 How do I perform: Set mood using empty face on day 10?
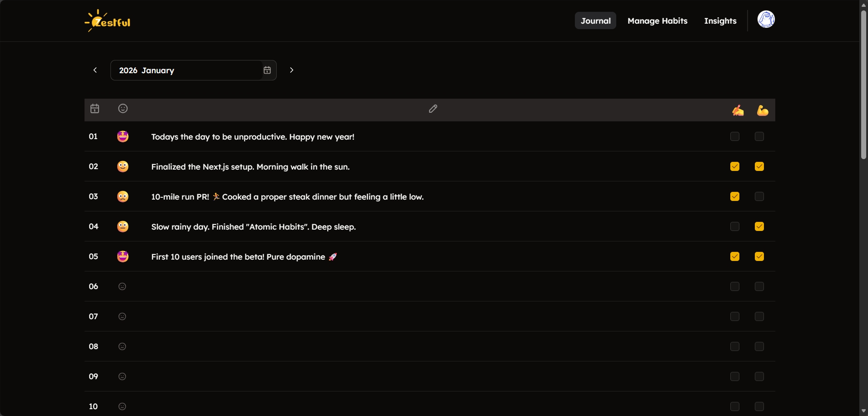(122, 406)
